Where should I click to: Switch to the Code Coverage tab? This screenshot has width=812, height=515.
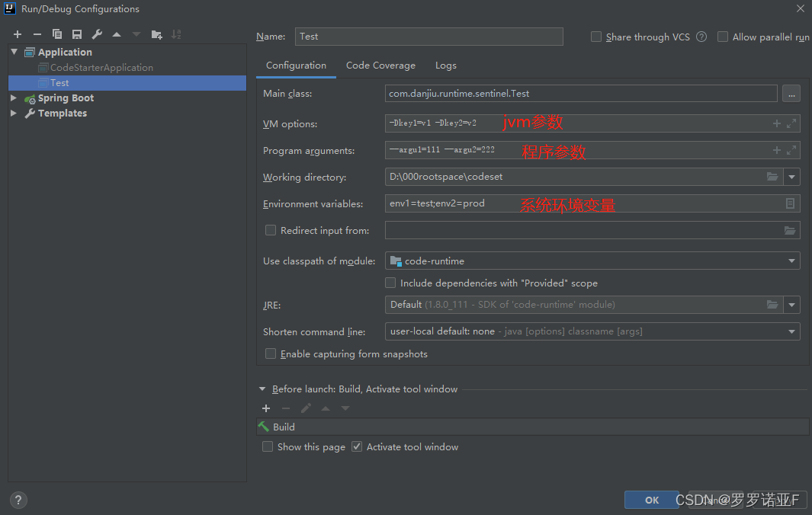(x=380, y=66)
